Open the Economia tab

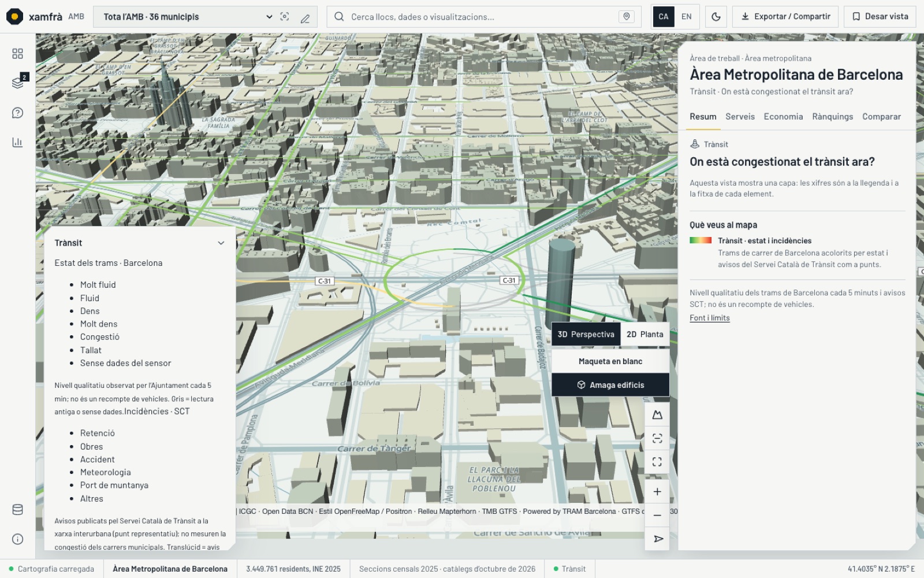coord(783,117)
